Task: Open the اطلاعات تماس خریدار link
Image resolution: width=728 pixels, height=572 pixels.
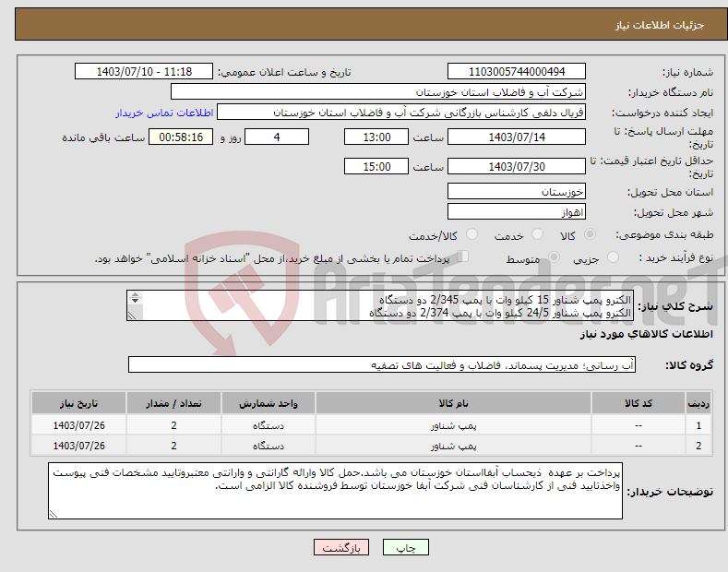Action: pos(164,113)
